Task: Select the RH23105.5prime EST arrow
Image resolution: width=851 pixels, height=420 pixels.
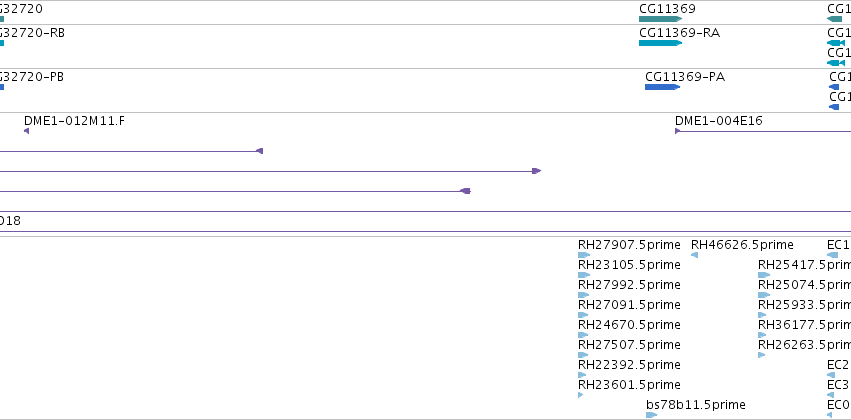Action: (584, 275)
